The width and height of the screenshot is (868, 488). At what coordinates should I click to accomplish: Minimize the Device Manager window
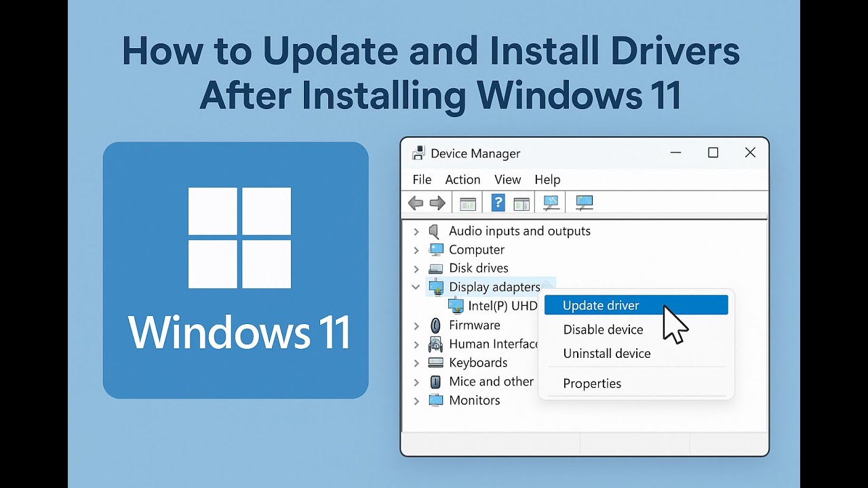pos(675,153)
